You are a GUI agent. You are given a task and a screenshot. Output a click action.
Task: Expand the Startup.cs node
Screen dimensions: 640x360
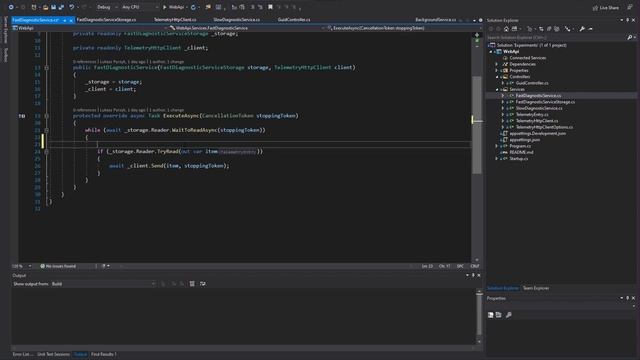tap(497, 159)
